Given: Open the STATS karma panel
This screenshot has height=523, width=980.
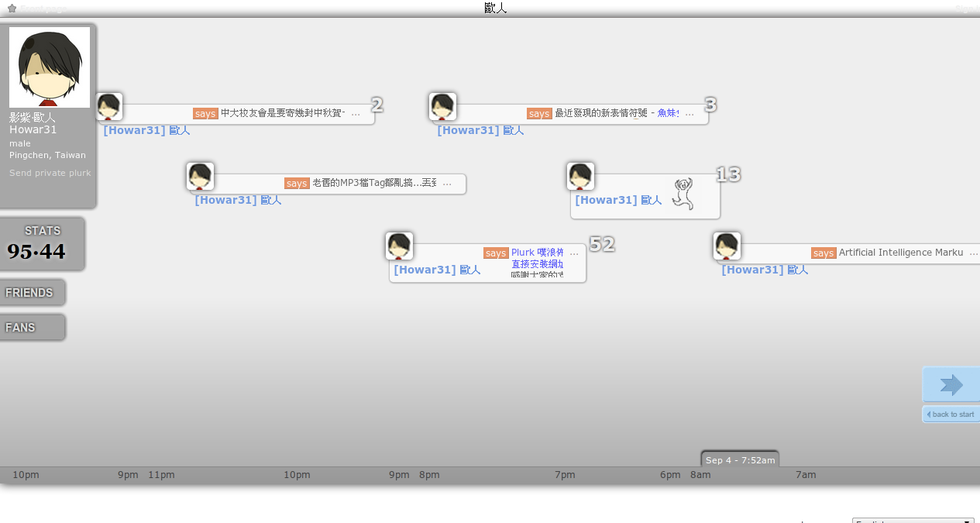Looking at the screenshot, I should (x=42, y=244).
